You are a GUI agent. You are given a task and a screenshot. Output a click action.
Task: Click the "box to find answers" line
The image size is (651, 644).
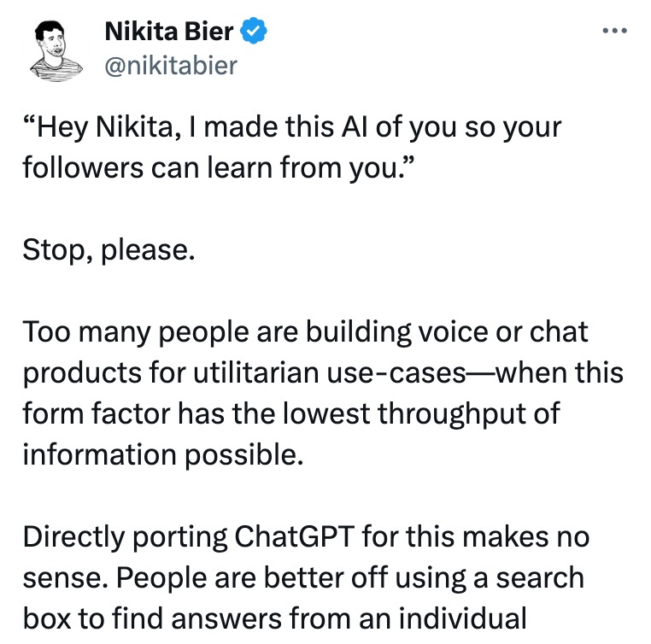tap(275, 618)
